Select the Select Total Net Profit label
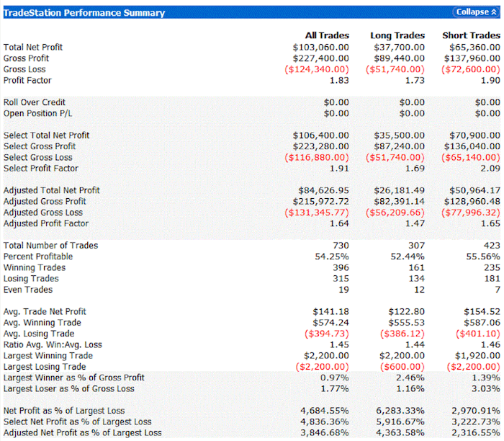This screenshot has height=441, width=504. (x=47, y=135)
